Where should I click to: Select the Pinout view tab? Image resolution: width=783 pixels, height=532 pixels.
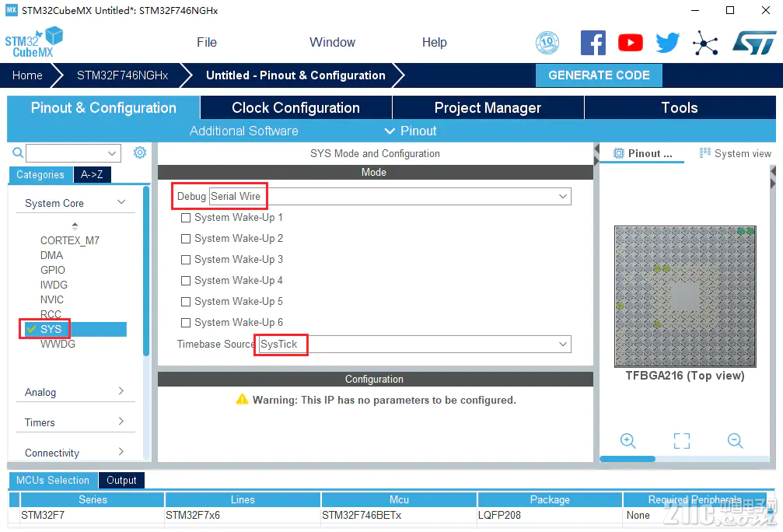(643, 153)
